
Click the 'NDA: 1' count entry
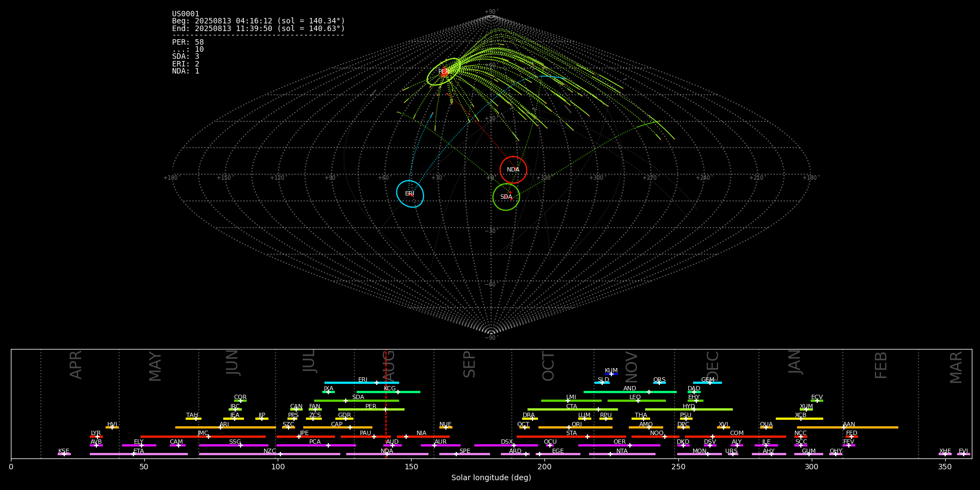pyautogui.click(x=186, y=71)
